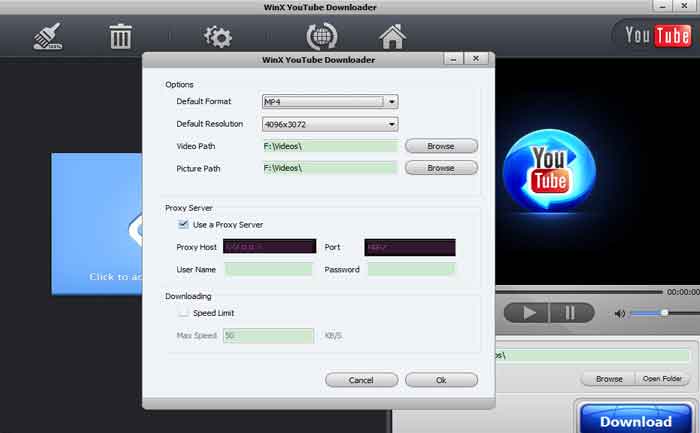Confirm settings with Ok button
Image resolution: width=700 pixels, height=433 pixels.
[441, 380]
